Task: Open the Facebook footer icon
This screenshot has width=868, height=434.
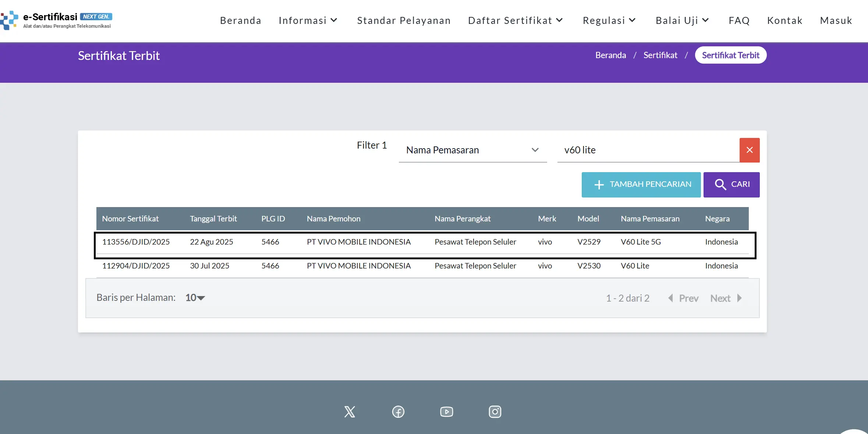Action: coord(398,412)
